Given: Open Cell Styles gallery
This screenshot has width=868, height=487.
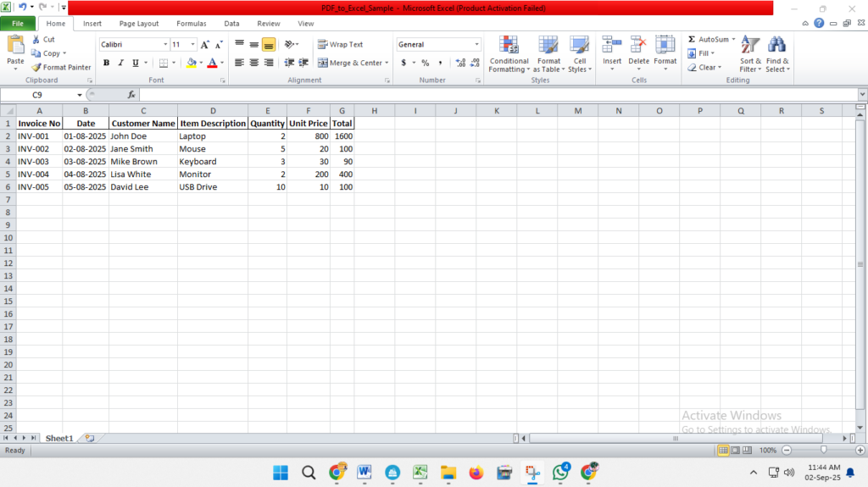Looking at the screenshot, I should (x=580, y=53).
